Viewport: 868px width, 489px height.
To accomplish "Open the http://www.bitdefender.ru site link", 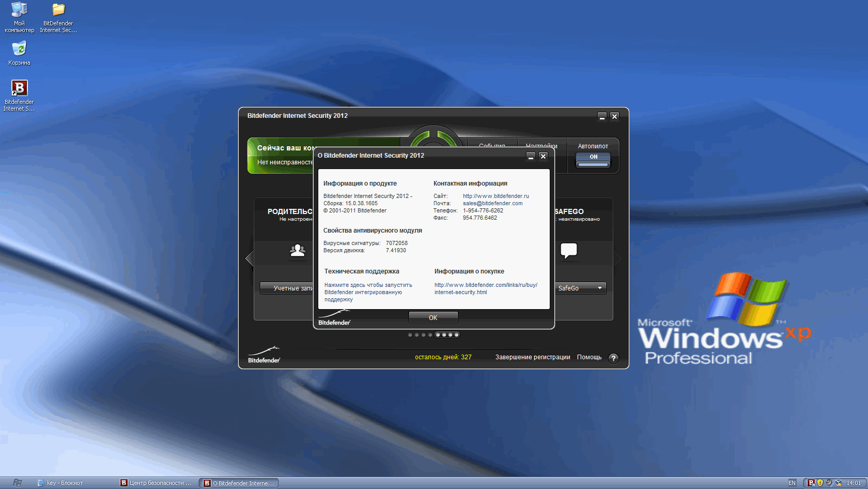I will point(496,196).
